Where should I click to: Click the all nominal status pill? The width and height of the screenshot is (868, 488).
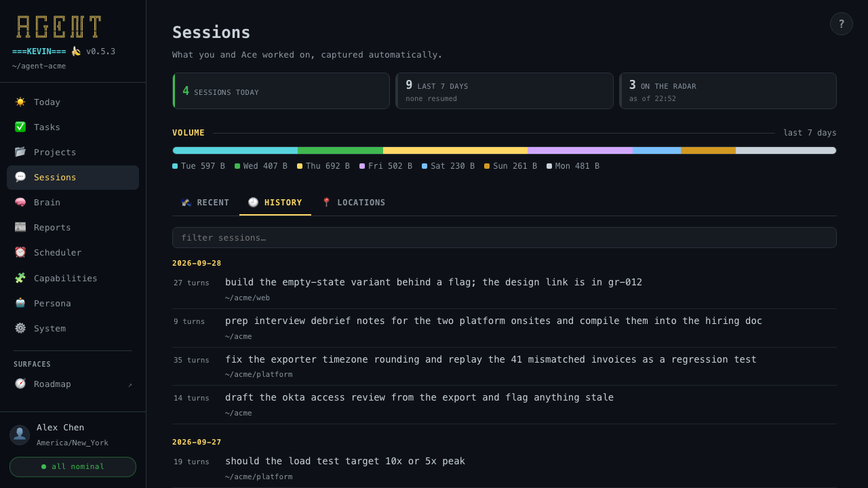point(73,467)
